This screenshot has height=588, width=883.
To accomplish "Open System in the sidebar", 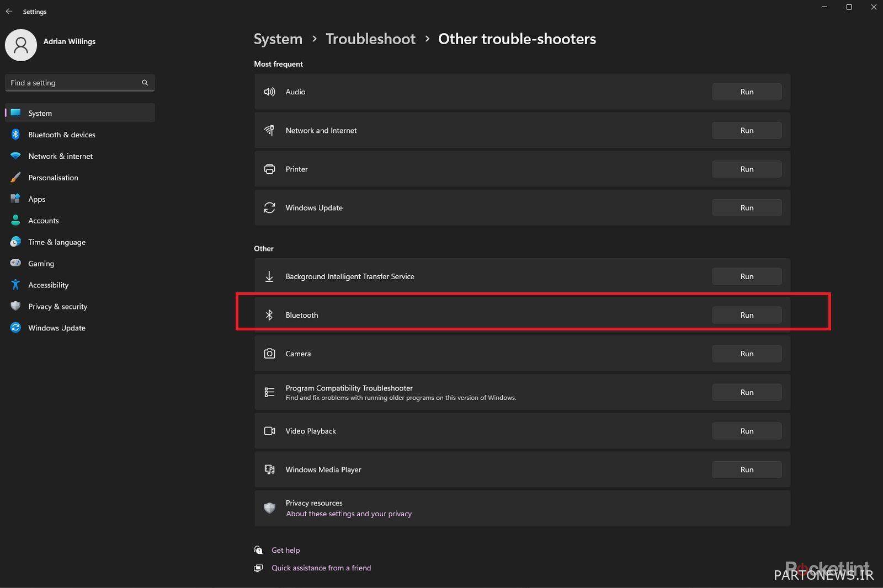I will pyautogui.click(x=80, y=113).
